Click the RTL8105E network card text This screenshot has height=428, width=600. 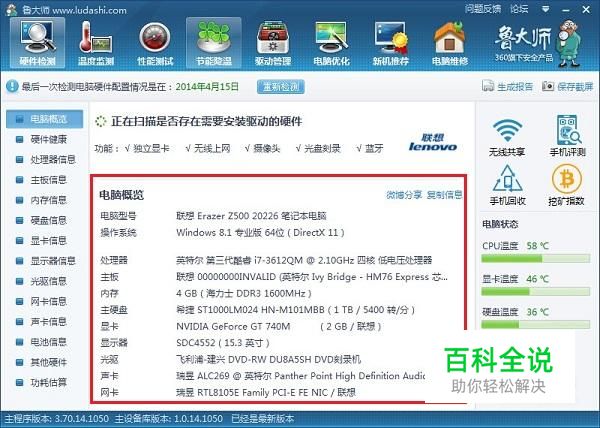click(266, 392)
